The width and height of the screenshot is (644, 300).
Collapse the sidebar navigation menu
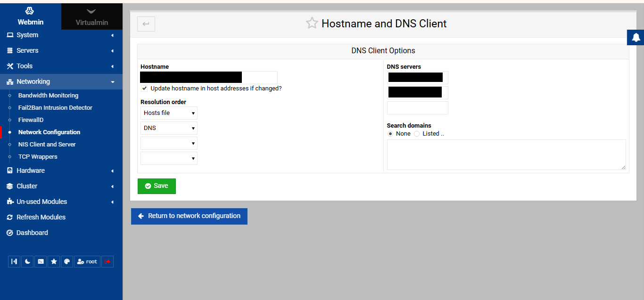tap(14, 261)
